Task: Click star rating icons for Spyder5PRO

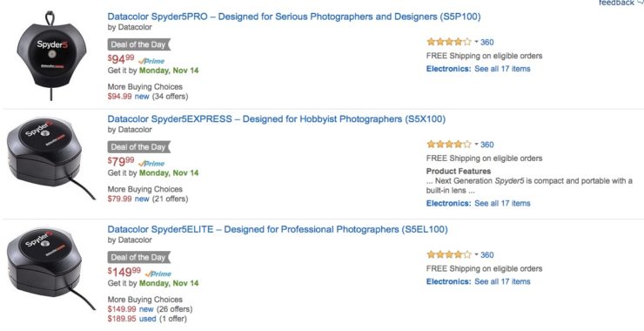Action: click(449, 42)
